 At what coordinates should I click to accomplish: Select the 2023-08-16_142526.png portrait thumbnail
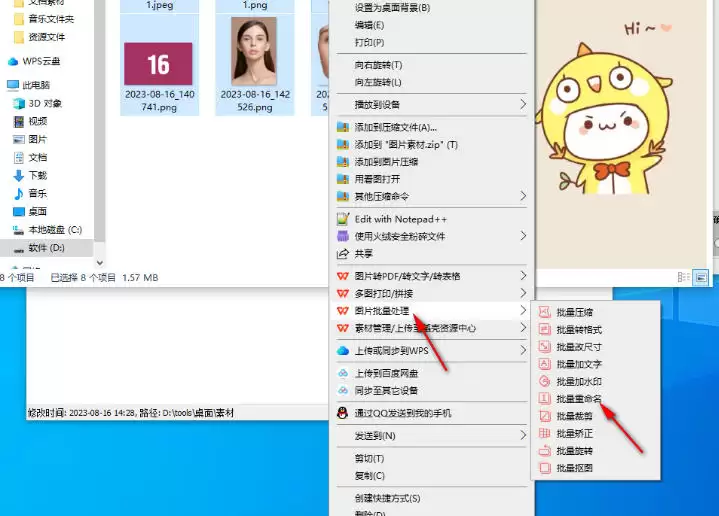(x=254, y=51)
